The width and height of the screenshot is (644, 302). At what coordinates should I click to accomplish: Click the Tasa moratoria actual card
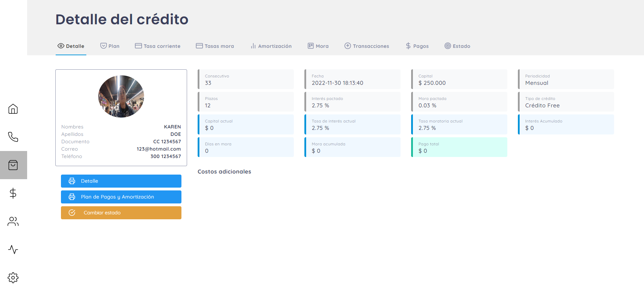459,124
